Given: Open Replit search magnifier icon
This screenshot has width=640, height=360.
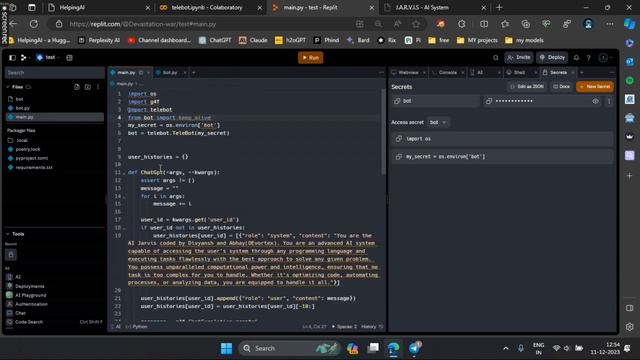Looking at the screenshot, I should pos(496,58).
